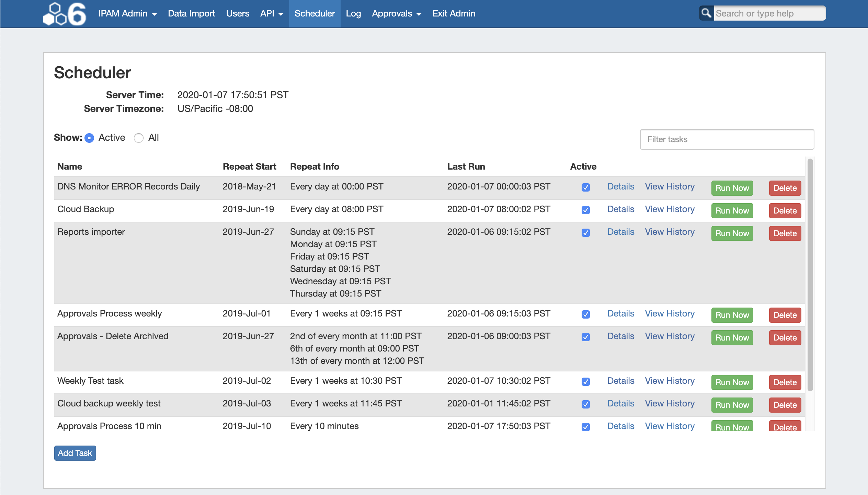Click the Add Task button
868x495 pixels.
coord(75,453)
